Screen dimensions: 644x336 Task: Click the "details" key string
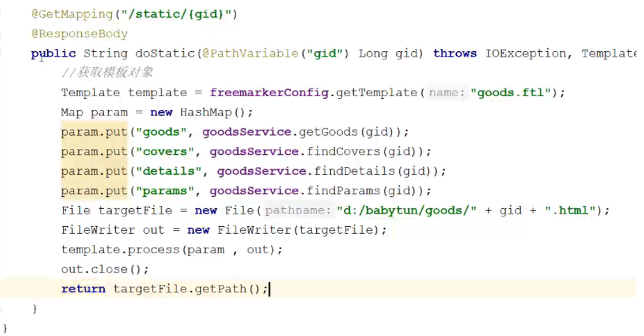click(x=168, y=171)
